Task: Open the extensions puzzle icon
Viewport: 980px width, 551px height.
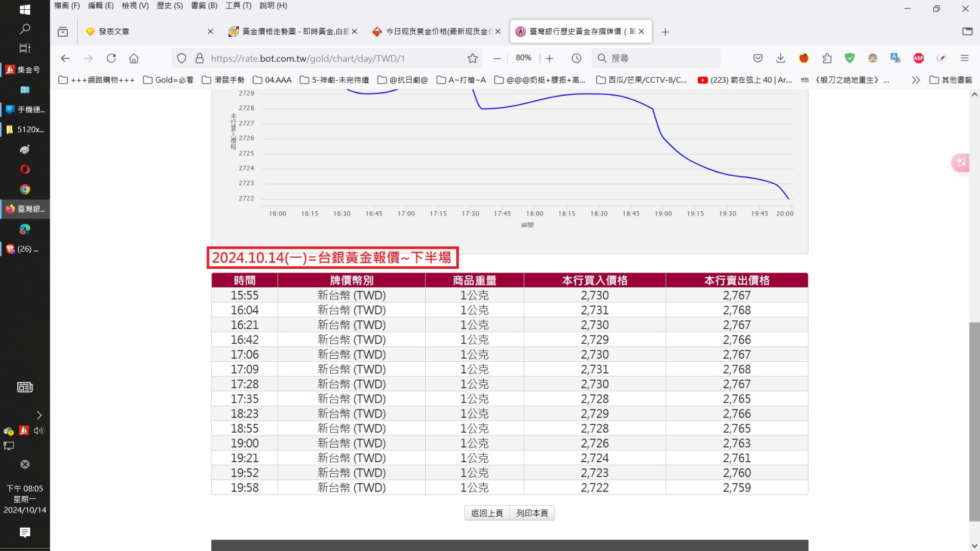Action: point(827,58)
